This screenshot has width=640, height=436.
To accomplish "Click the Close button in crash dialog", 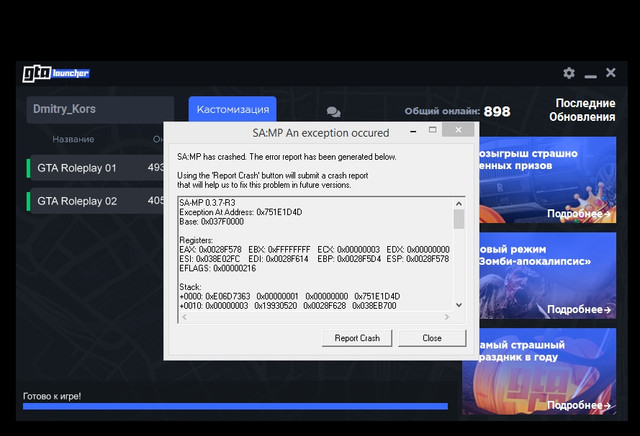I will (x=432, y=338).
